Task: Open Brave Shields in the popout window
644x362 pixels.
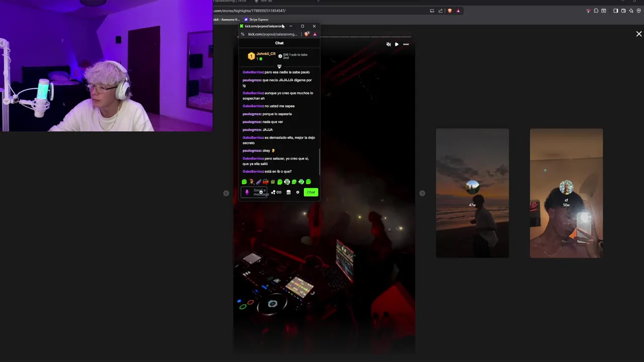Action: pyautogui.click(x=307, y=34)
